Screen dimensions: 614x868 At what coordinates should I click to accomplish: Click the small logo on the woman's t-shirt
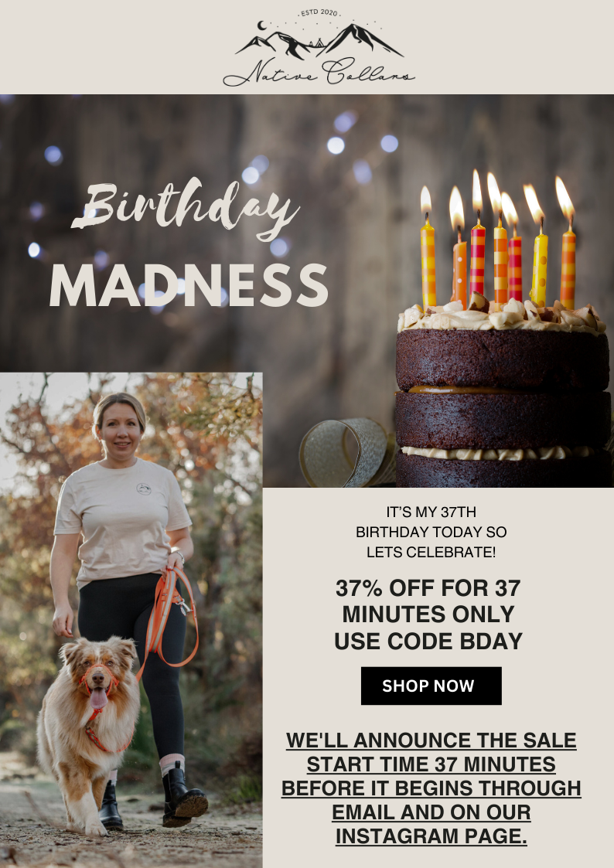144,488
